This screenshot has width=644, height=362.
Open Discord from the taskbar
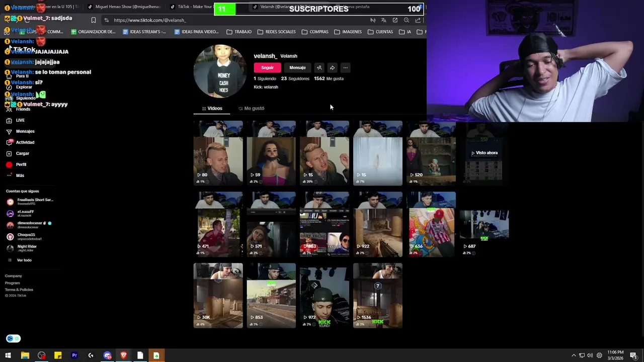107,355
